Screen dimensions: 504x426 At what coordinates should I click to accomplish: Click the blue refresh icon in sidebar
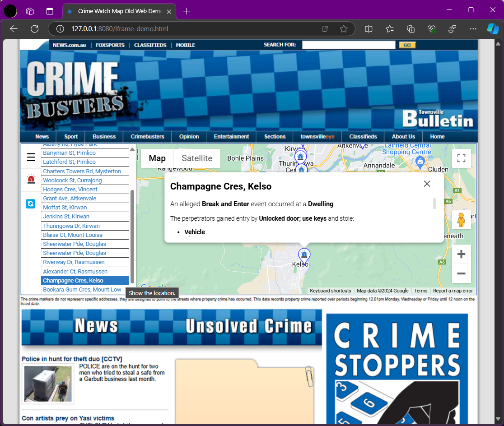tap(31, 204)
